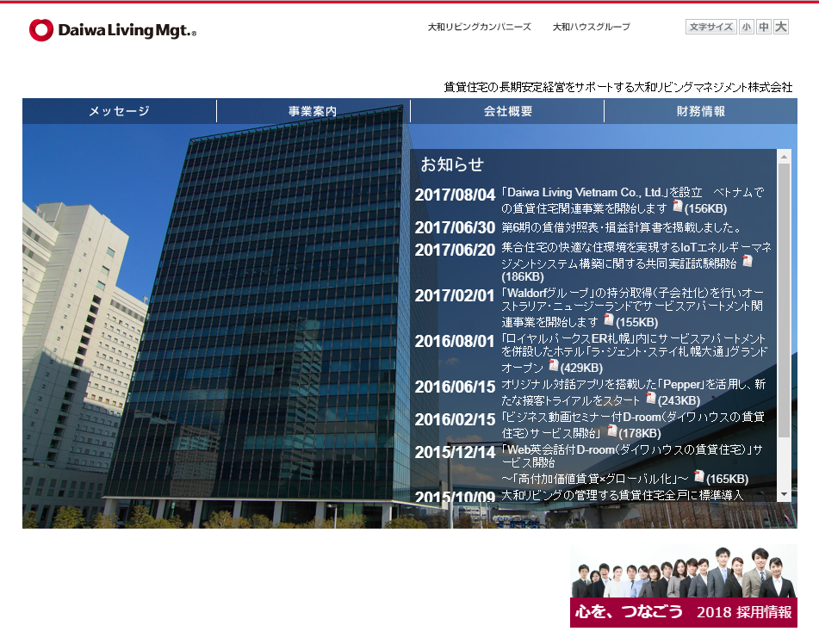Image resolution: width=819 pixels, height=644 pixels.
Task: Select the 財務情報 menu tab
Action: pyautogui.click(x=700, y=111)
